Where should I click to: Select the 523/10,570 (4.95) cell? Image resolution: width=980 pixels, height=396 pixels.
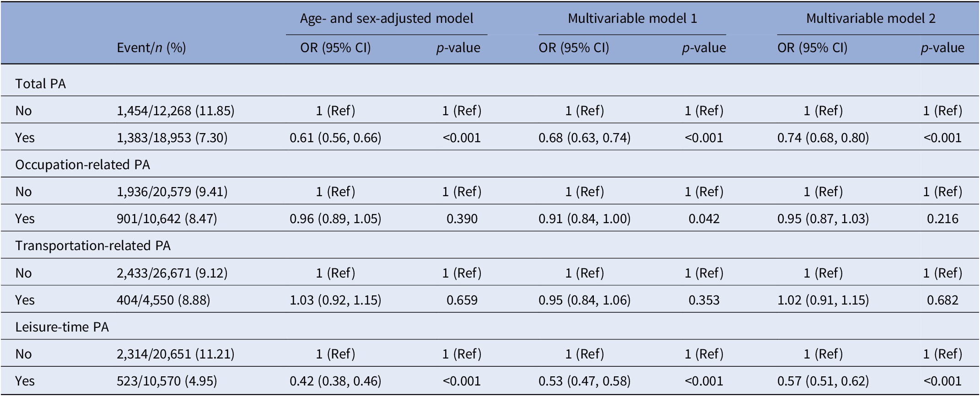[x=167, y=381]
